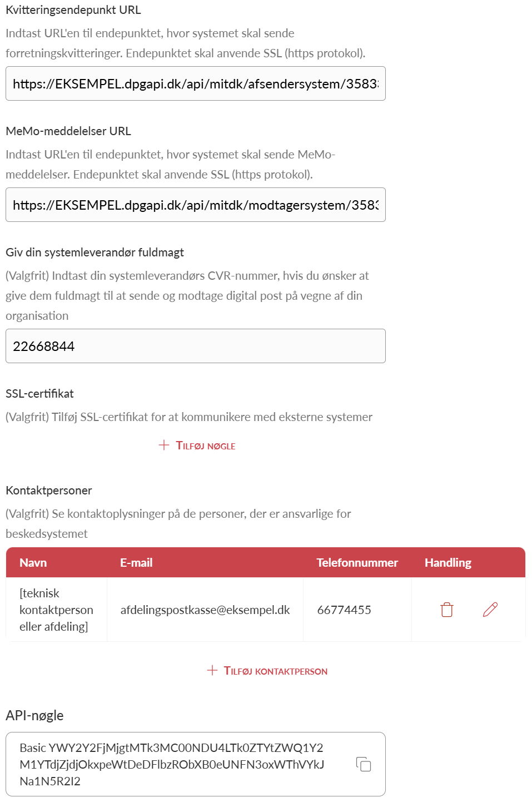Click the Giv din systemleverandør fuldmagt label
The image size is (532, 802).
coord(95,253)
